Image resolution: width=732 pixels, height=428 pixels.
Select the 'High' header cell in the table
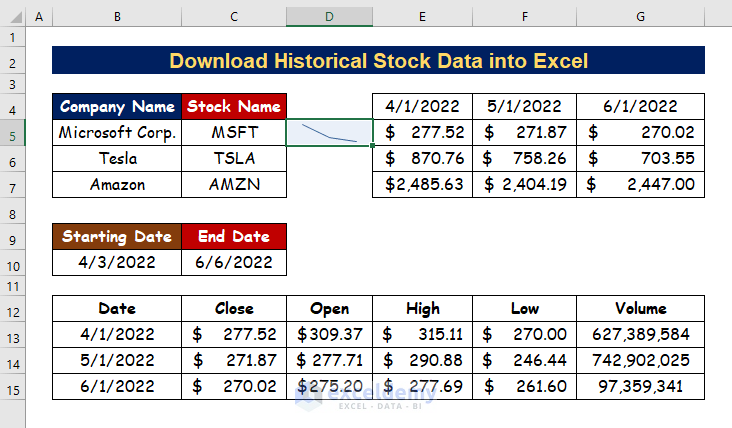click(x=423, y=309)
